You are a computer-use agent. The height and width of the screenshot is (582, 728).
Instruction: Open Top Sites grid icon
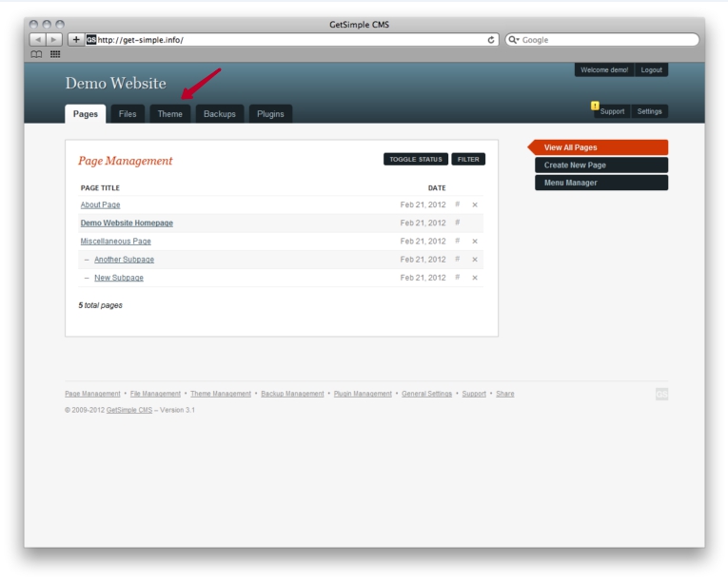pyautogui.click(x=55, y=54)
